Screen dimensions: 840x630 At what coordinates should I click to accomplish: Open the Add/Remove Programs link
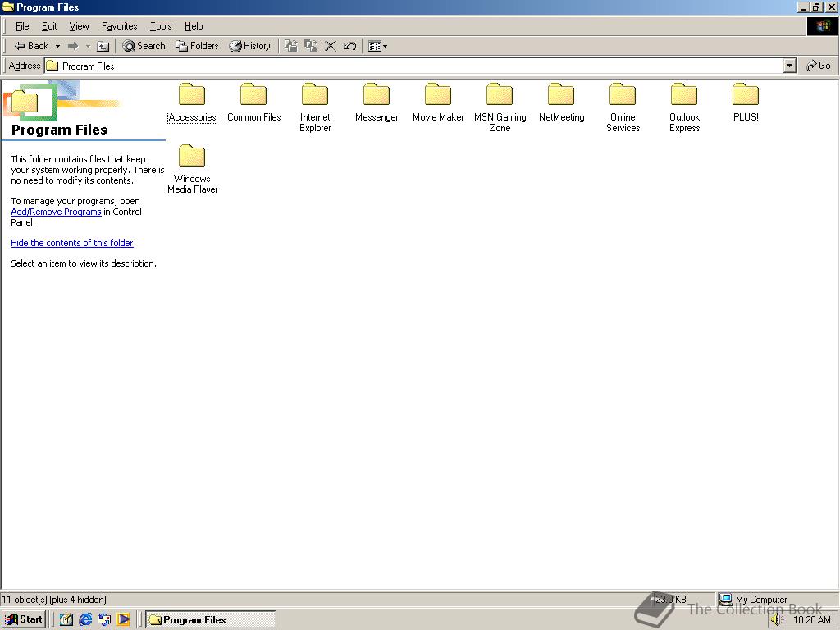click(57, 212)
